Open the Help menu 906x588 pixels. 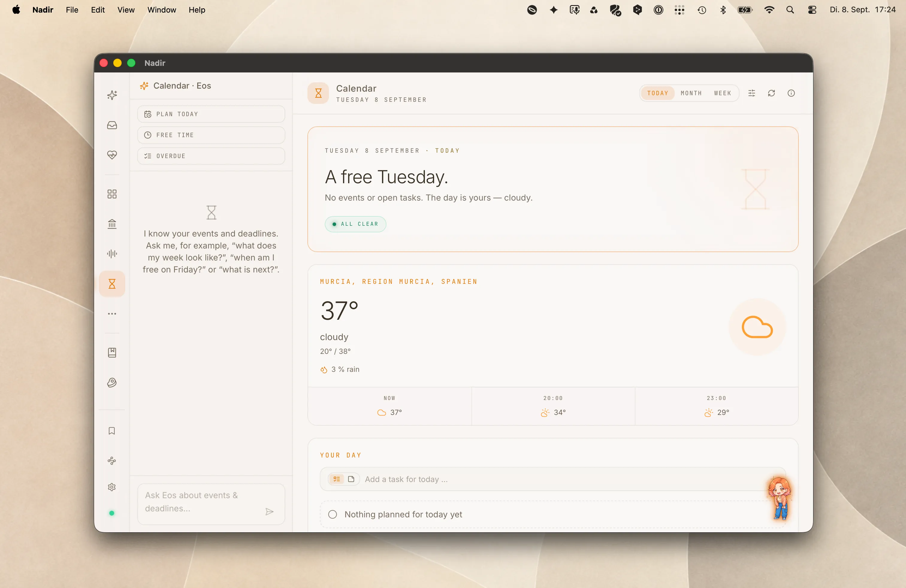(197, 10)
